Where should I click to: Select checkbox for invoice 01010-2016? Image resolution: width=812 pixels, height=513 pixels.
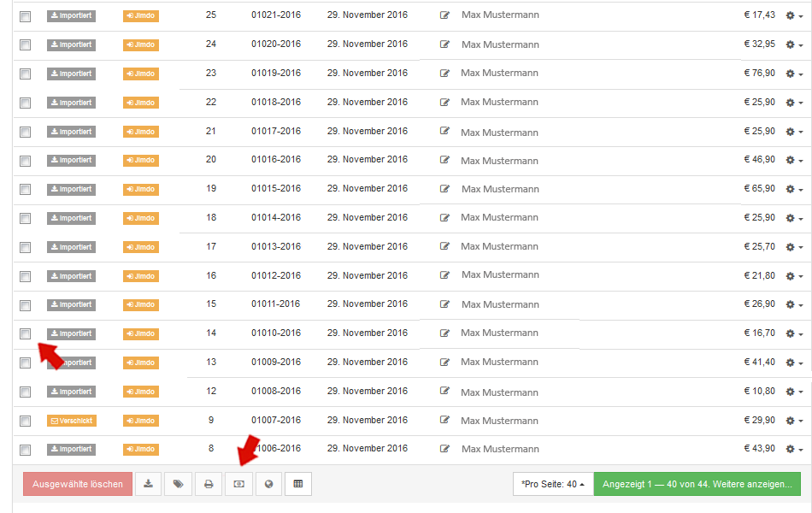tap(26, 333)
